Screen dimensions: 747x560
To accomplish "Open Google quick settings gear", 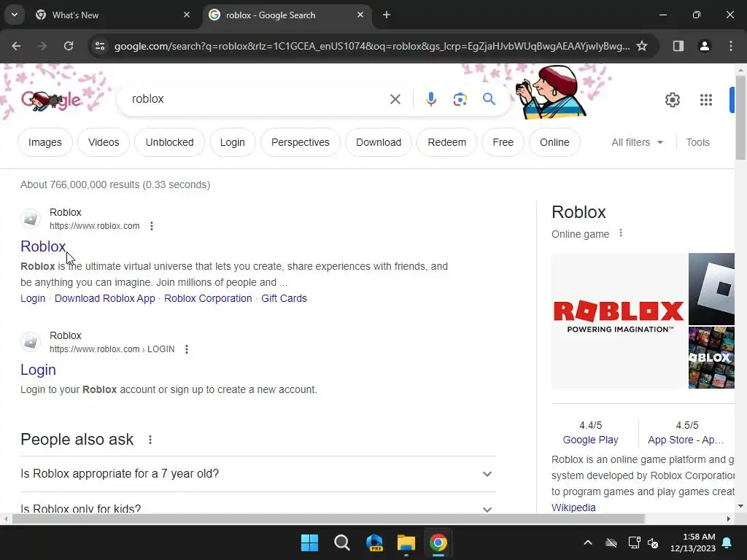I will 672,100.
